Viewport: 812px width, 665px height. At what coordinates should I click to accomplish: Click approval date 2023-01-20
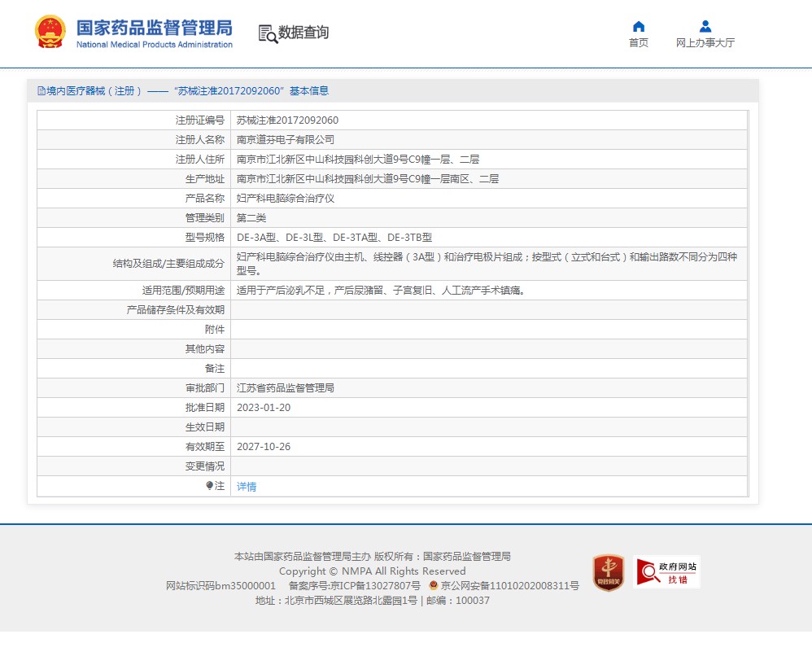264,408
